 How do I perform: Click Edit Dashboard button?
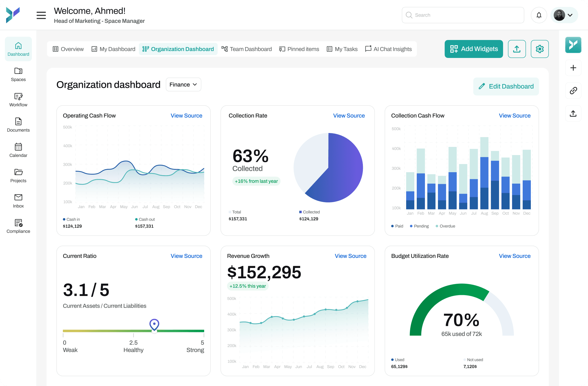coord(506,87)
